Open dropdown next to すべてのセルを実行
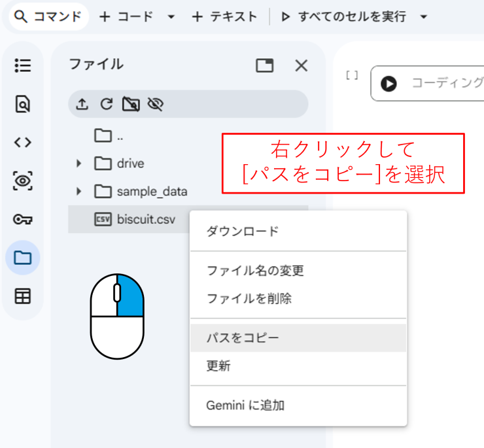 coord(423,17)
